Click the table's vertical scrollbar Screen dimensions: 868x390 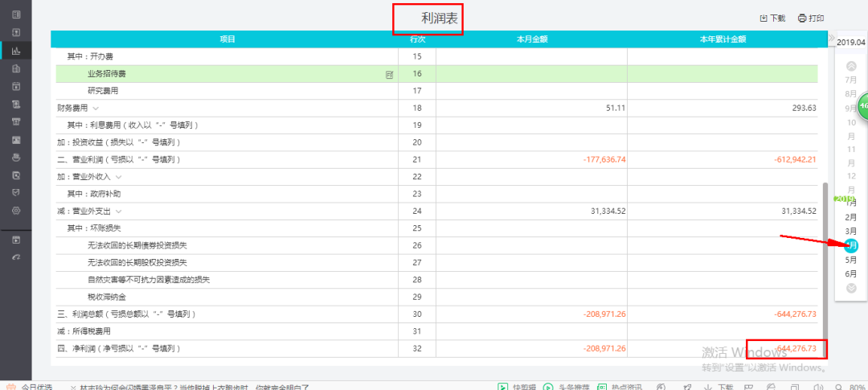[825, 269]
